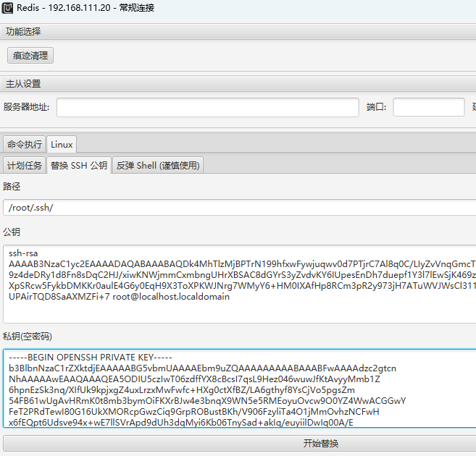Click the 痕迹清理 button
This screenshot has height=456, width=476.
click(x=30, y=56)
